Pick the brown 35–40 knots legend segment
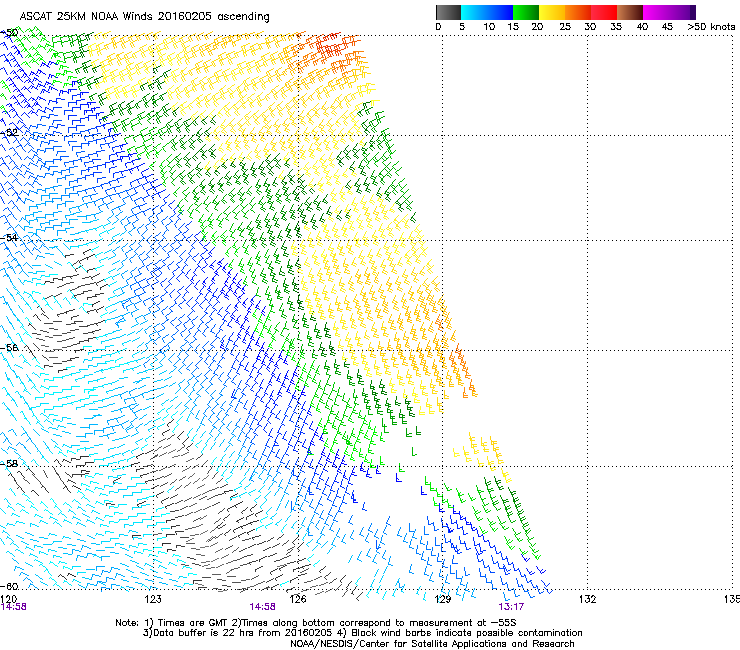The width and height of the screenshot is (740, 650). (x=630, y=12)
